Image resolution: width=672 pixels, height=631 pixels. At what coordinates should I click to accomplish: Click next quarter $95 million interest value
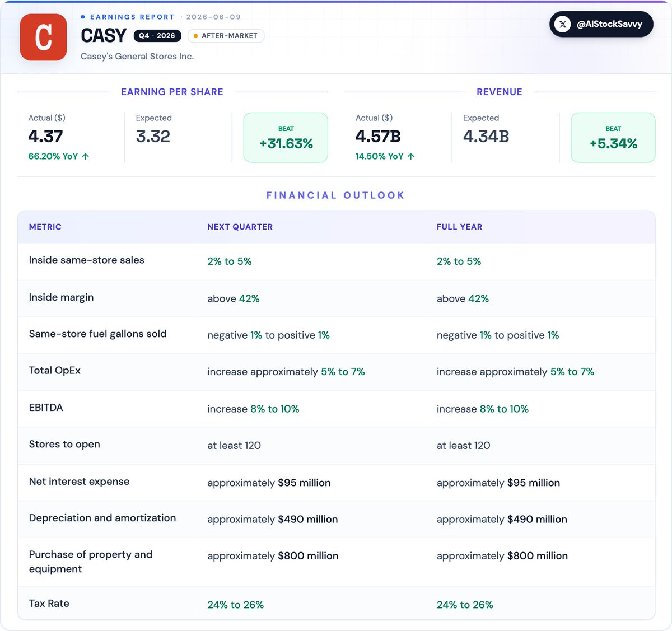(x=269, y=483)
